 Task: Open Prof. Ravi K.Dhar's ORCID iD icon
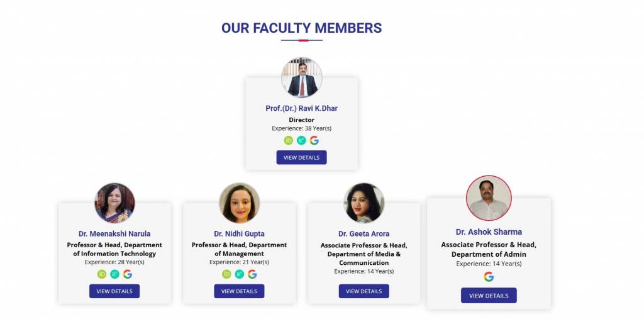point(289,140)
